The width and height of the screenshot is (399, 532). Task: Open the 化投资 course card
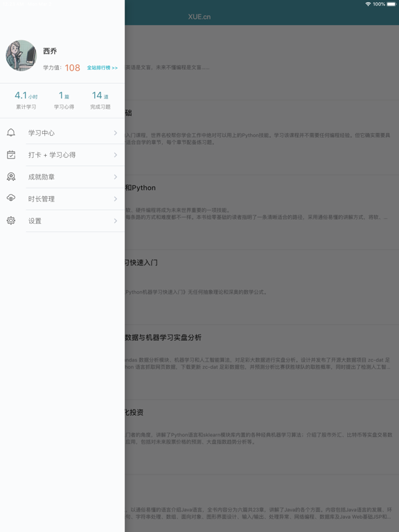(x=262, y=437)
